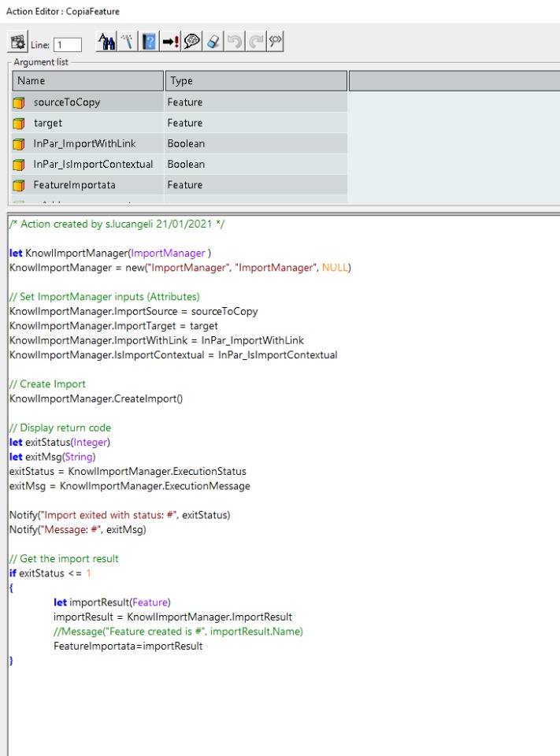Screen dimensions: 560x756
Task: Click the commented-out //Message line
Action: pos(178,632)
